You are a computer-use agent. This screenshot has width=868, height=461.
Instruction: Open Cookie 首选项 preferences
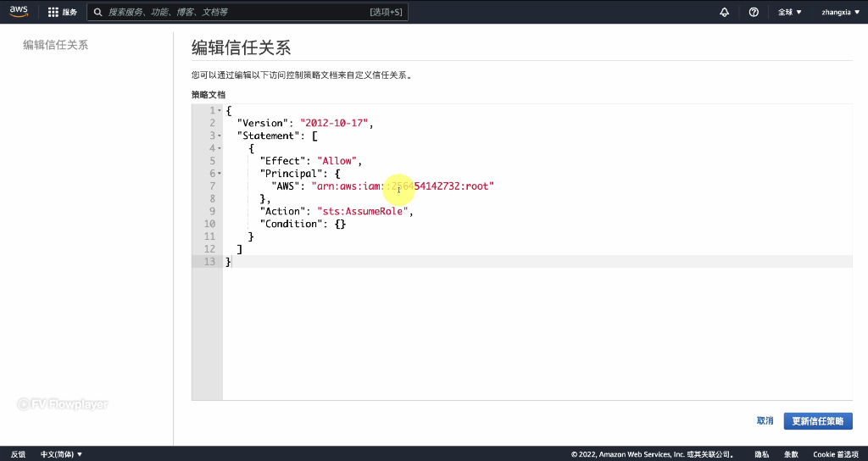click(x=836, y=454)
